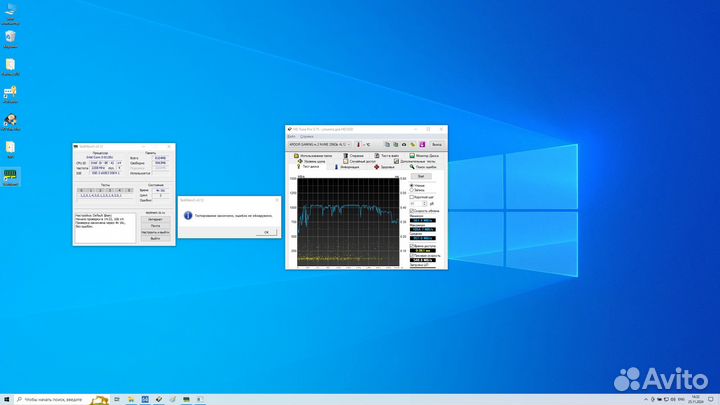Click the taskbar clock and date
Screen dimensions: 720x405
point(695,399)
